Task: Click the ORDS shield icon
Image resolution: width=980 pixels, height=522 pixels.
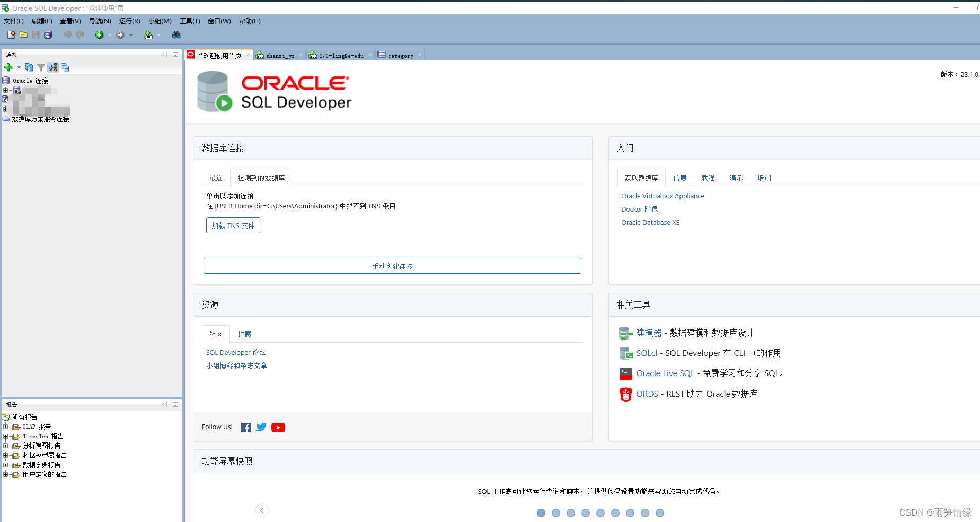Action: pos(625,394)
